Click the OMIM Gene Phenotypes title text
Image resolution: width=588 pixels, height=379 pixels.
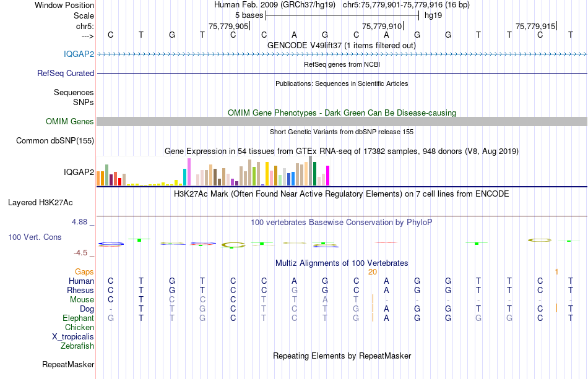(x=342, y=113)
